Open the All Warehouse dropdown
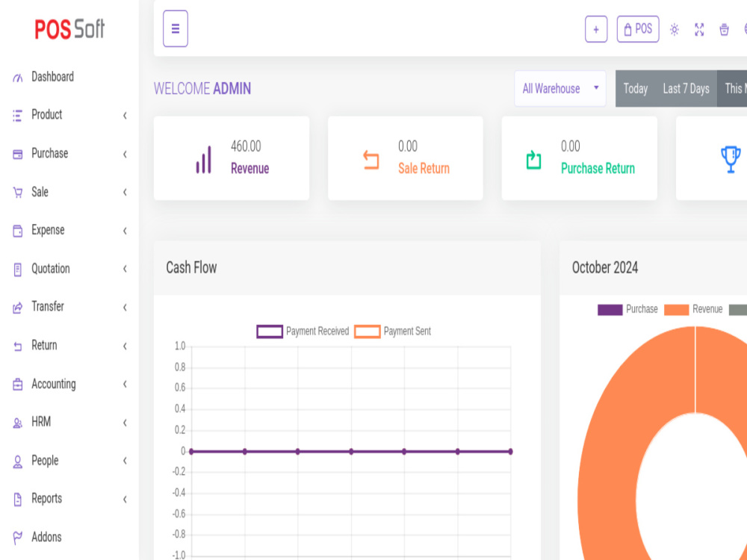 click(560, 89)
